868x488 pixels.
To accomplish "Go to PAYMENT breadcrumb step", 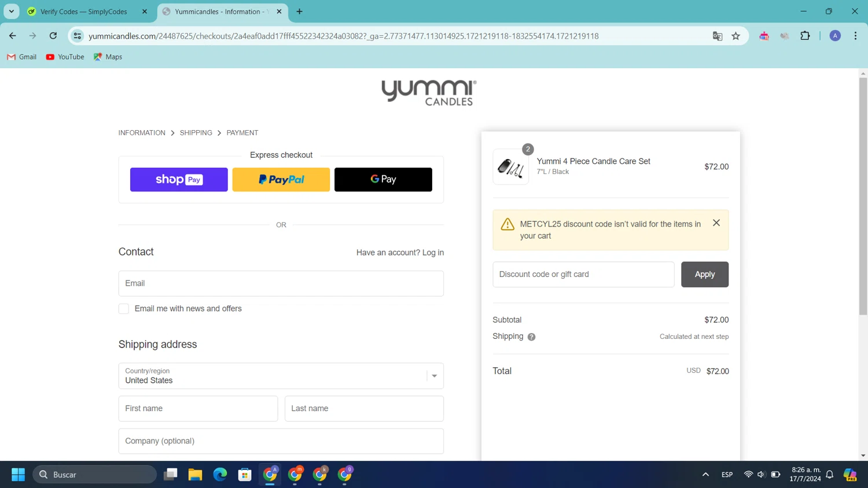I will coord(242,133).
